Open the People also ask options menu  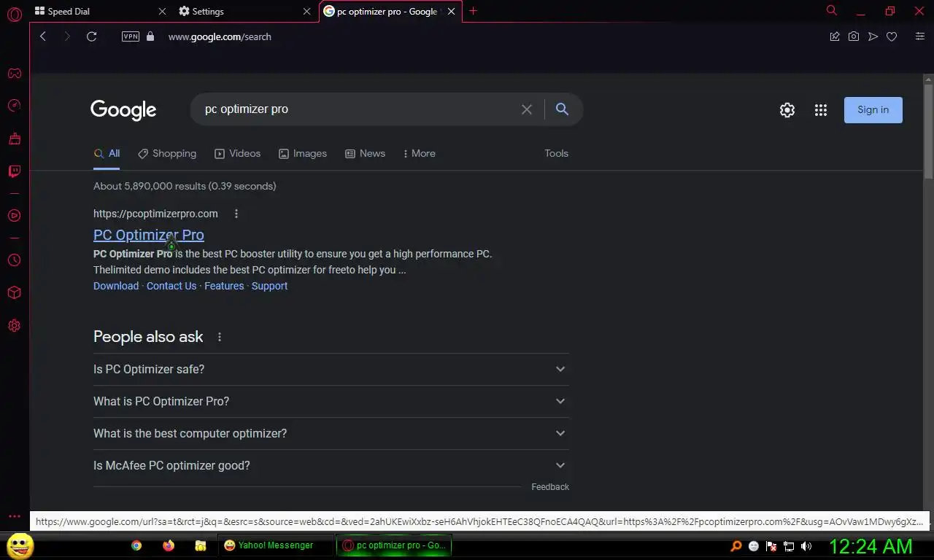coord(219,337)
